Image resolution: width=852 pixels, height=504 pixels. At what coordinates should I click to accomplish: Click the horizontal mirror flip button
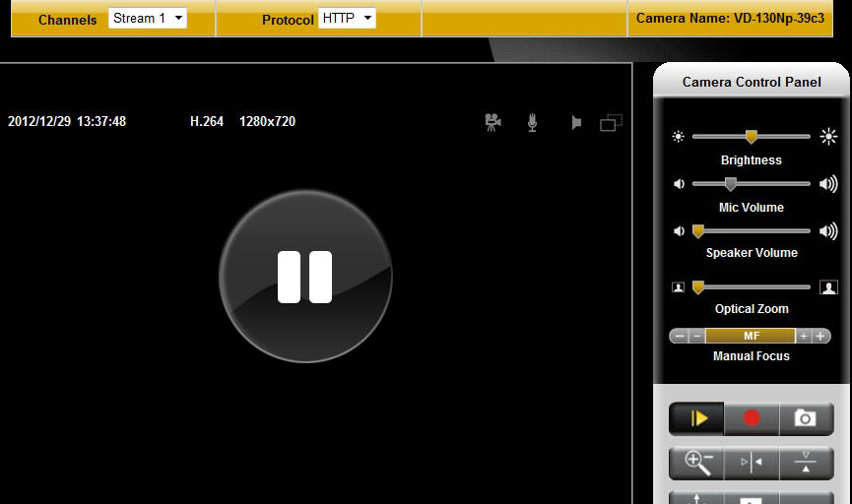[x=752, y=464]
